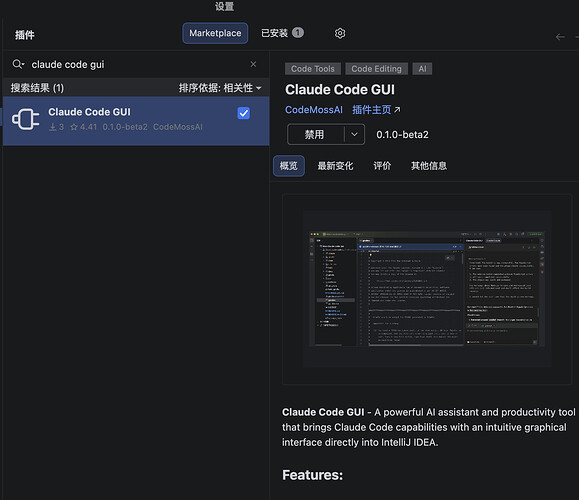Navigate back with the left arrow
Viewport: 579px width, 500px height.
(560, 37)
